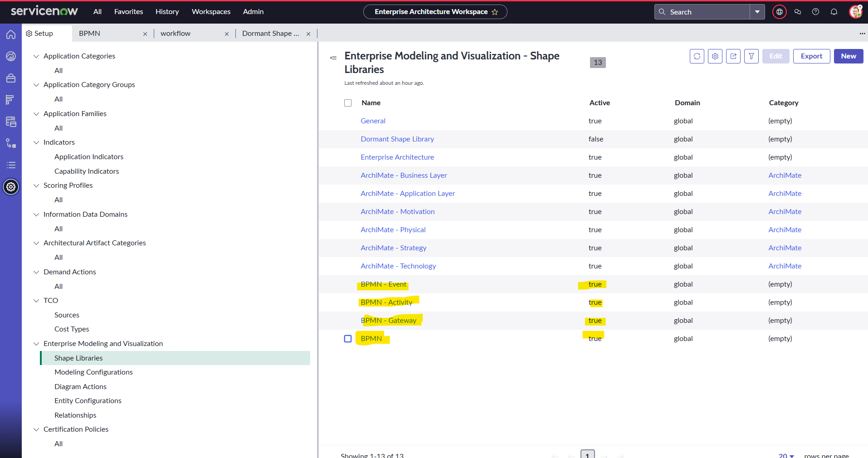868x458 pixels.
Task: Click the Export button
Action: click(811, 56)
